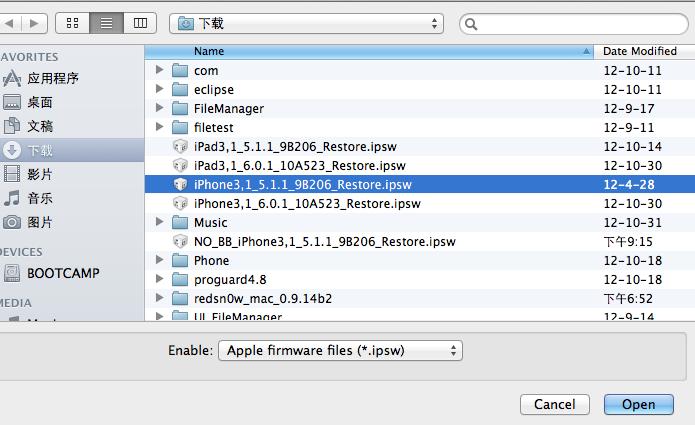Open the 下载 folder location popup
695x425 pixels.
(x=306, y=23)
